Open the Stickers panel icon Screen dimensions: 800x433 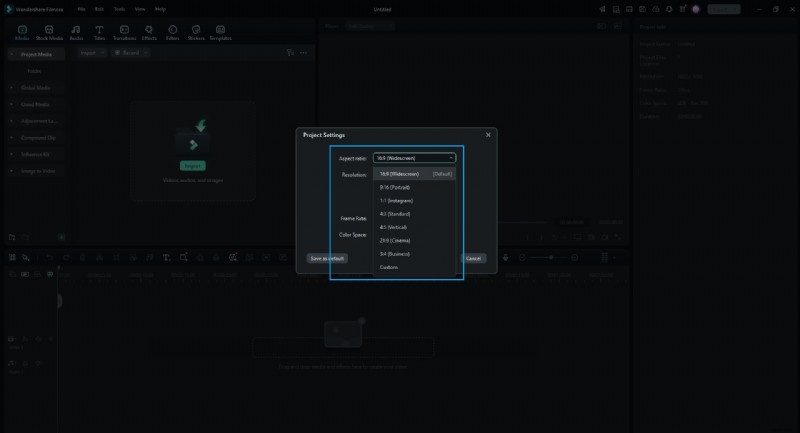(196, 32)
